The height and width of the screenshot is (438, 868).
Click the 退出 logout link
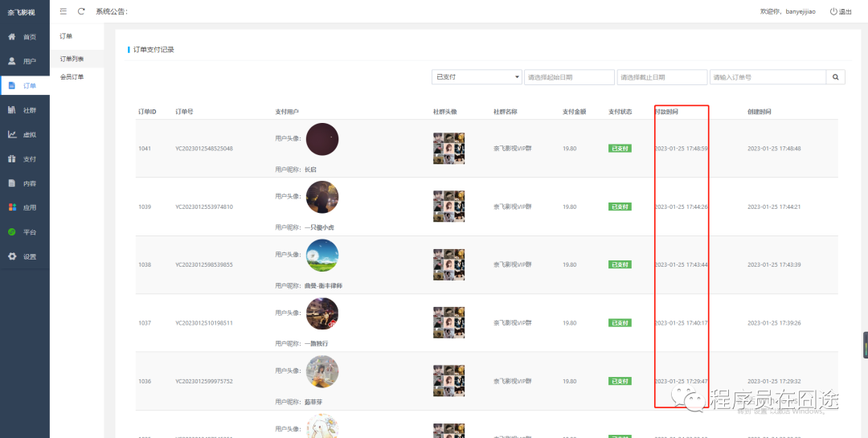click(840, 11)
